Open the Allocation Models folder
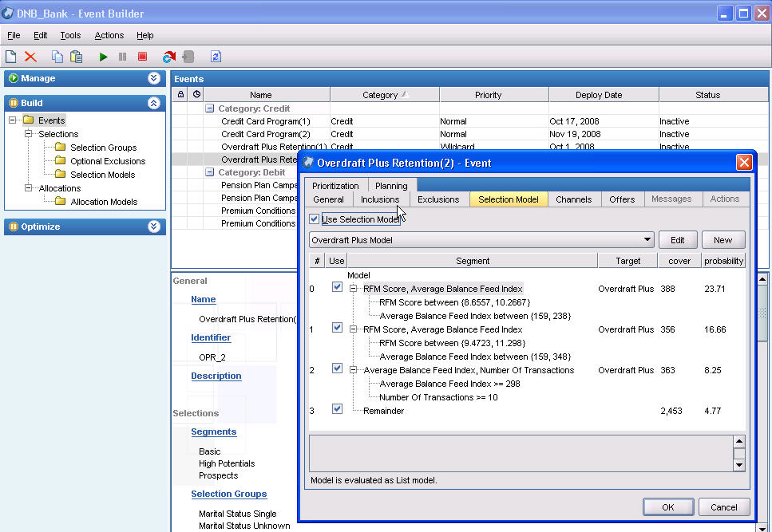This screenshot has width=772, height=532. click(x=60, y=201)
